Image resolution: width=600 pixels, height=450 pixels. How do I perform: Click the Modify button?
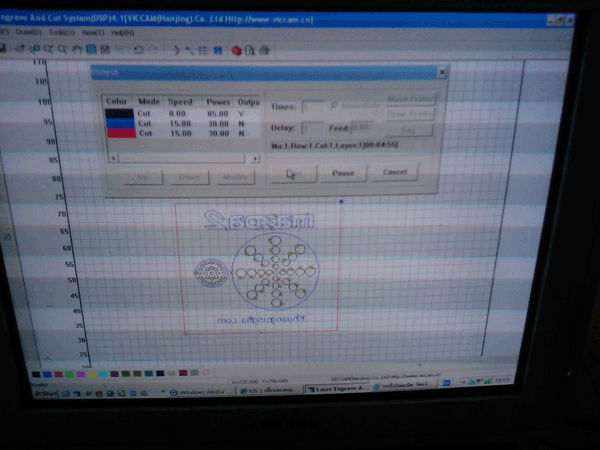[x=235, y=177]
